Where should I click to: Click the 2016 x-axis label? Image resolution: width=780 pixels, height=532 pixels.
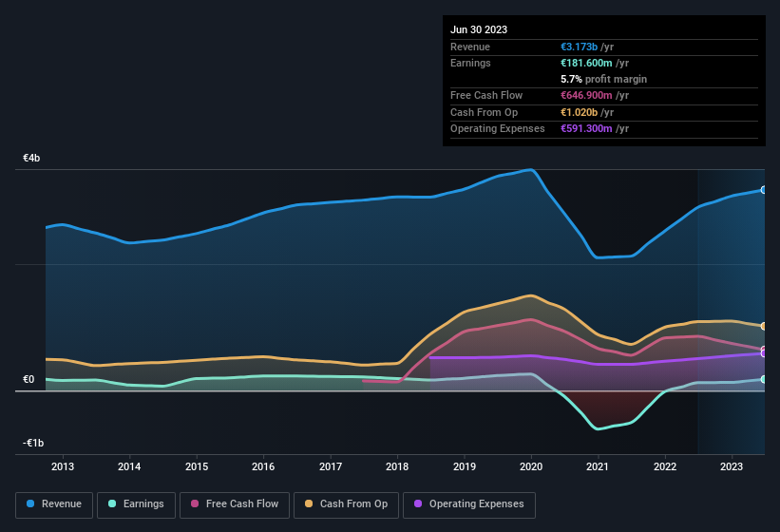pos(263,466)
